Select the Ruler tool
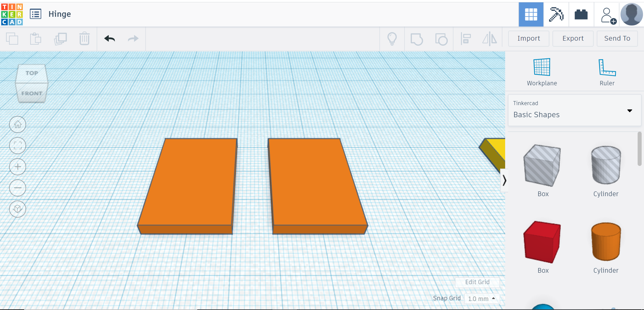The width and height of the screenshot is (644, 310). pyautogui.click(x=607, y=72)
